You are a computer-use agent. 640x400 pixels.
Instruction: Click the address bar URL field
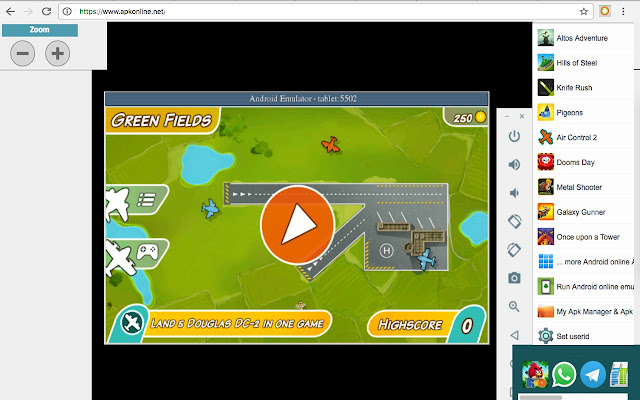(324, 11)
